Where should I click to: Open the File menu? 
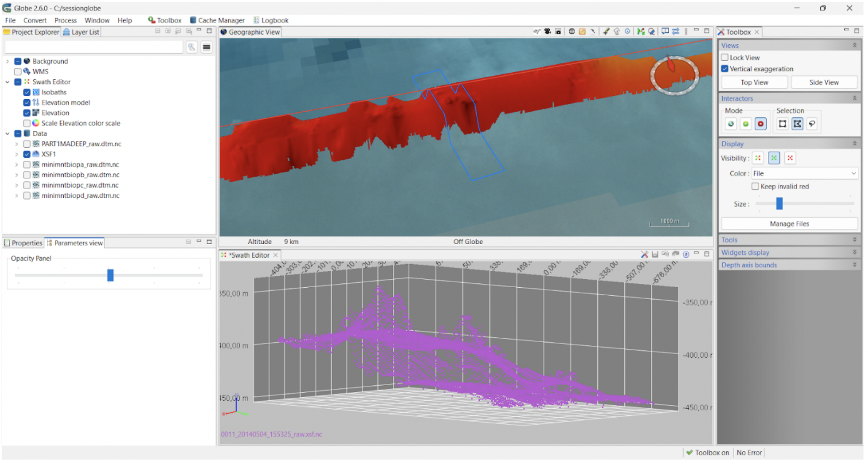pos(10,20)
